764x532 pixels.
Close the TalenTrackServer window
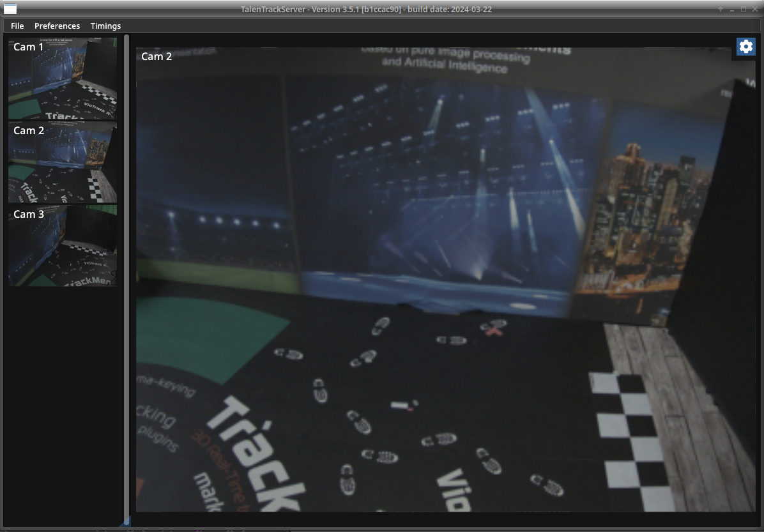[754, 9]
